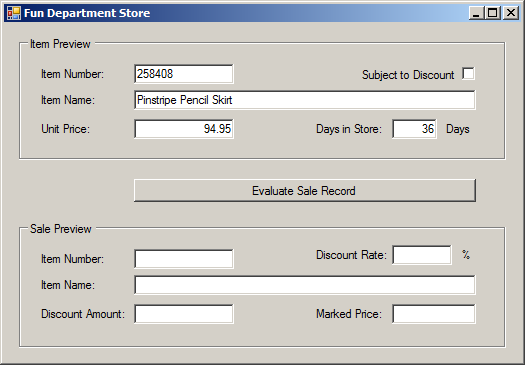Maximize the Fun Department Store window

click(493, 13)
